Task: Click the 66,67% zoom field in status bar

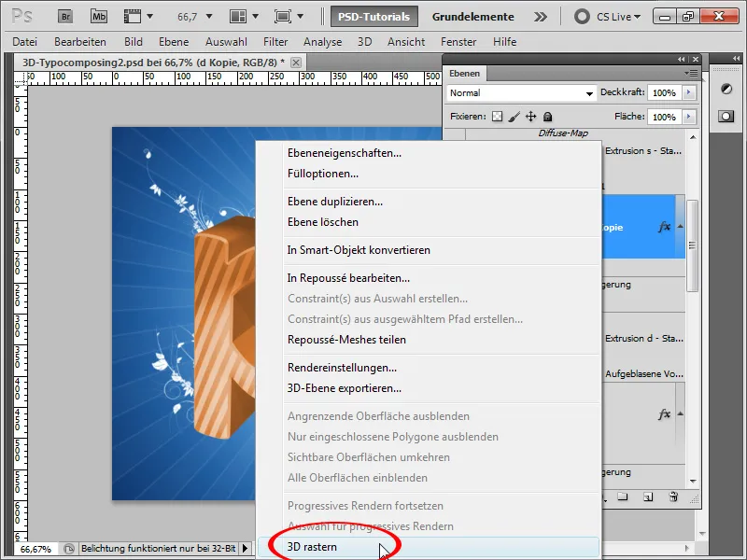Action: (36, 549)
